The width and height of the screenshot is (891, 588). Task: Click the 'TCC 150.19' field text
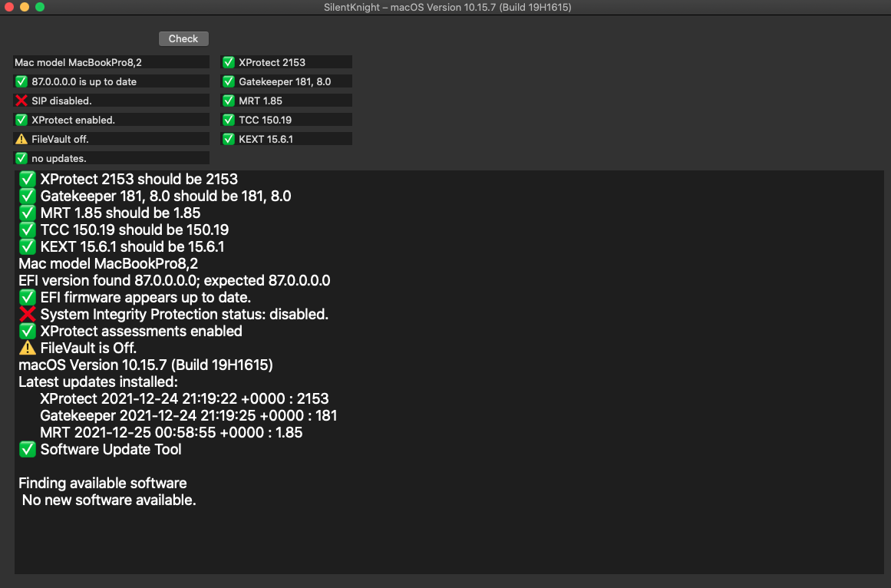point(265,120)
